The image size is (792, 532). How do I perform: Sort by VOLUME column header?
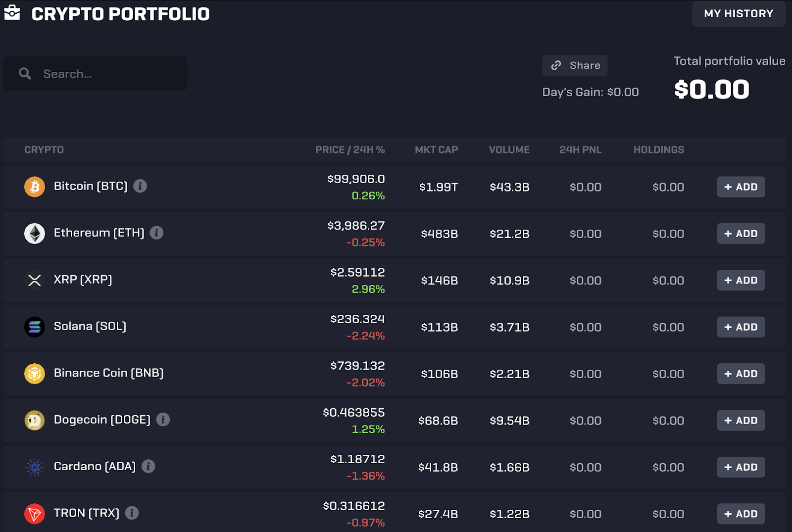[509, 150]
